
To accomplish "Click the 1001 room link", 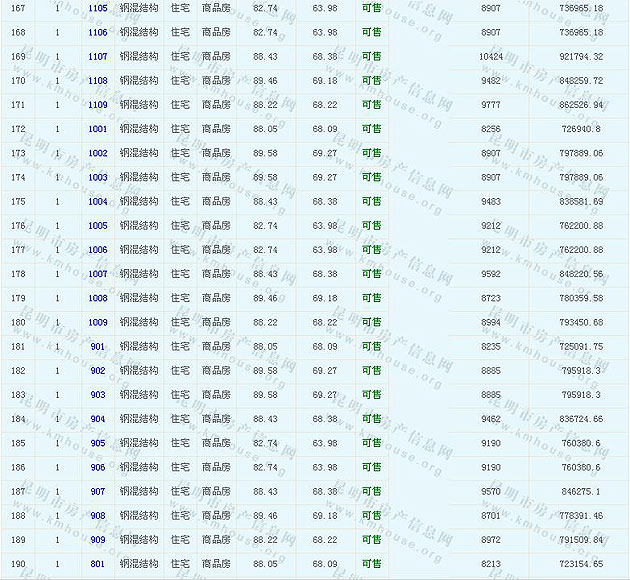I will [x=97, y=129].
